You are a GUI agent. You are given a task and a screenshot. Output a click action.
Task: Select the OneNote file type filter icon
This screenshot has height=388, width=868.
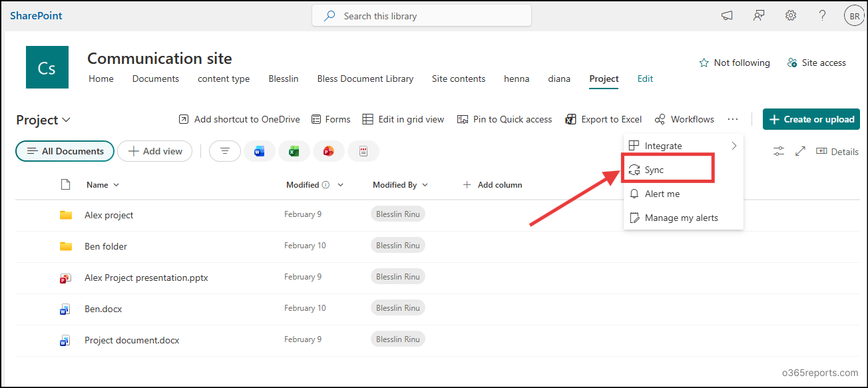tap(363, 151)
